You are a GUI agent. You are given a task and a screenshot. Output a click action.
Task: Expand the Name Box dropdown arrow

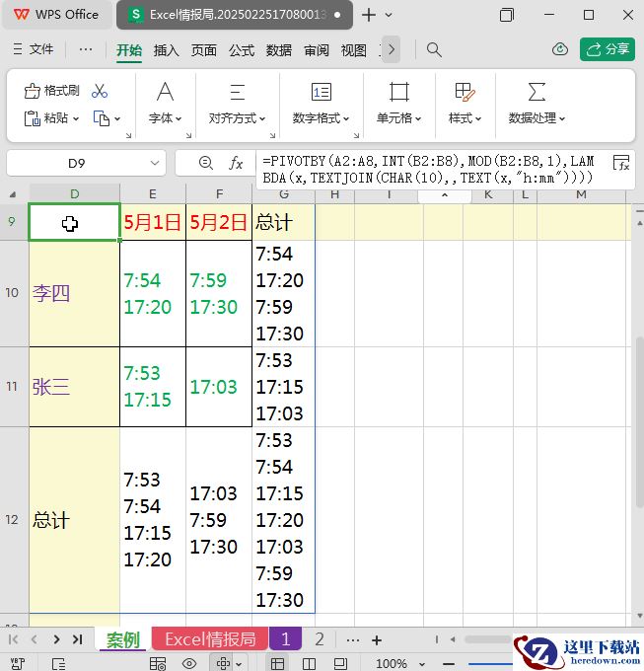click(x=155, y=163)
